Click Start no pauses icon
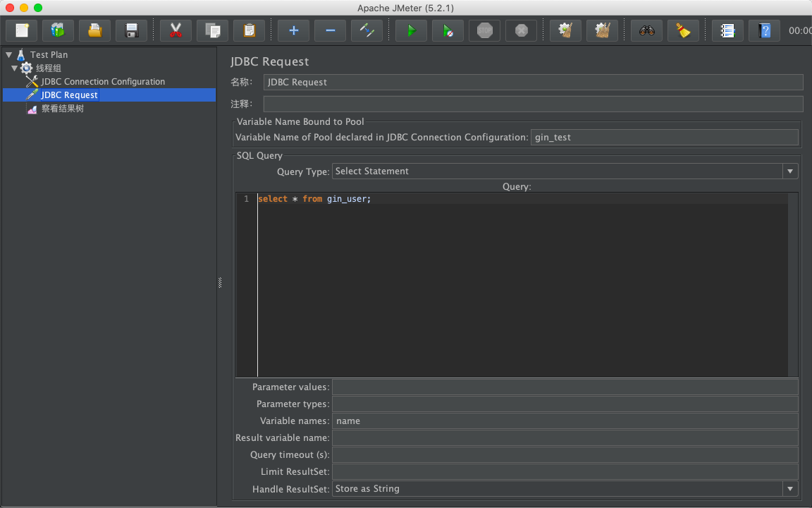The image size is (812, 508). pos(448,30)
